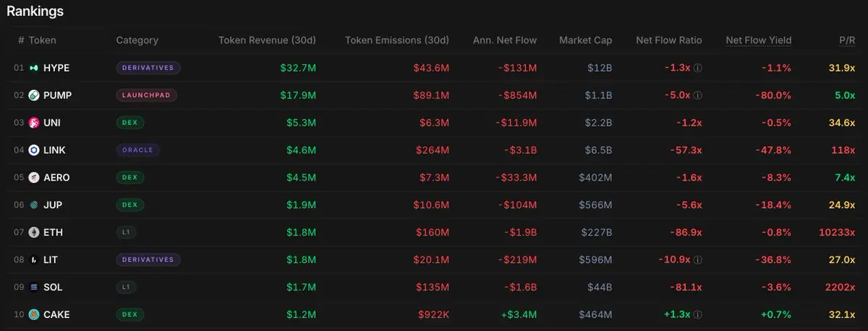Sort by Category column header

(x=137, y=40)
